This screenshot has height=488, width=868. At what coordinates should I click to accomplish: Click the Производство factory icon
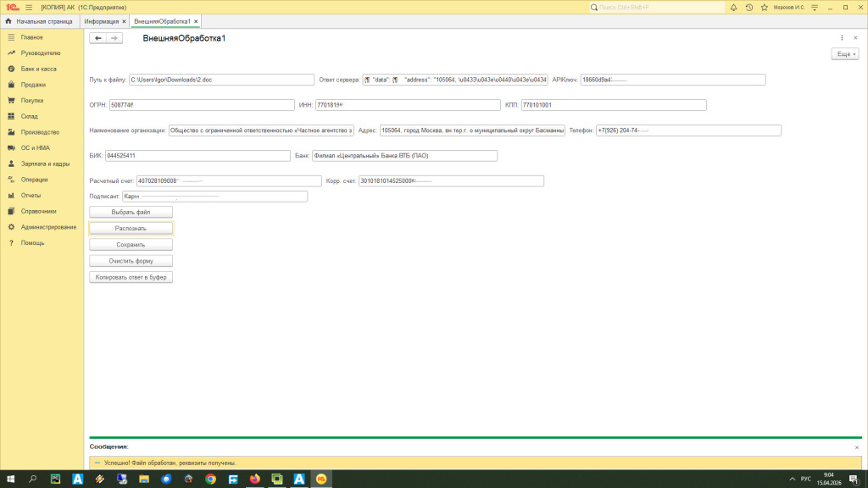pyautogui.click(x=11, y=132)
